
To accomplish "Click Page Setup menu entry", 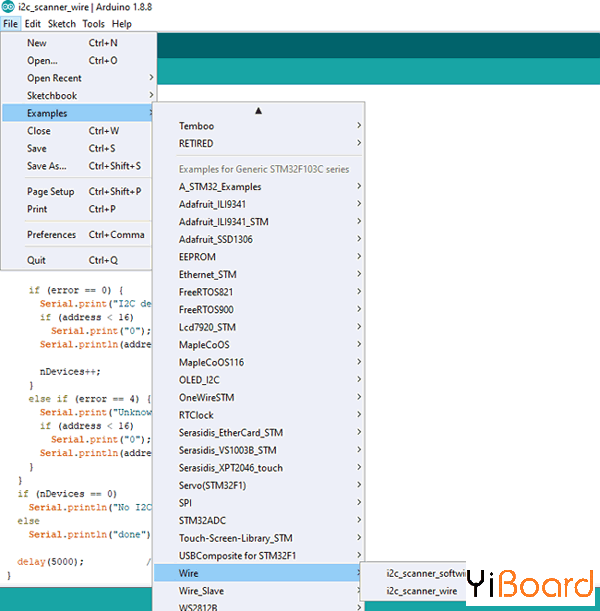I will pos(50,192).
